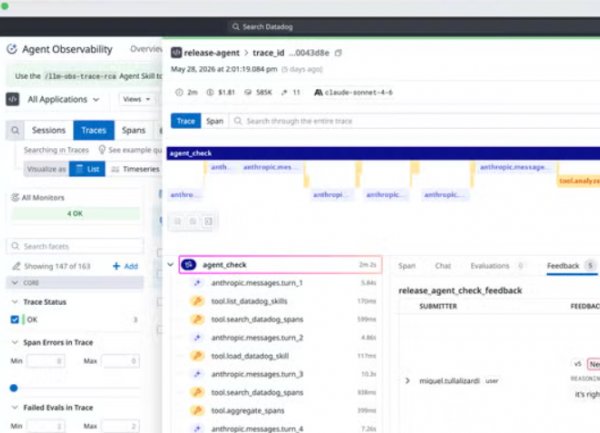Click the Agent Observability logo icon
This screenshot has height=433, width=600.
click(x=12, y=49)
